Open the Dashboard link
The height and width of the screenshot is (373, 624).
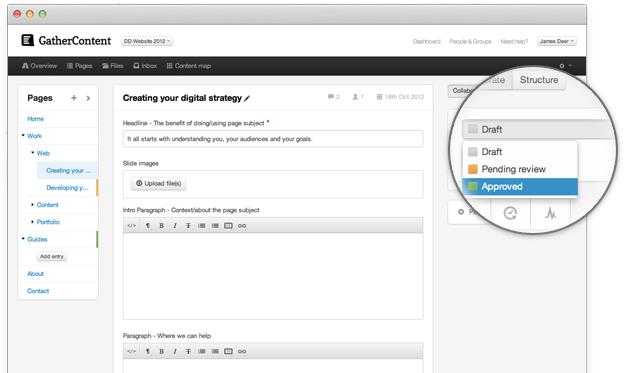[427, 41]
